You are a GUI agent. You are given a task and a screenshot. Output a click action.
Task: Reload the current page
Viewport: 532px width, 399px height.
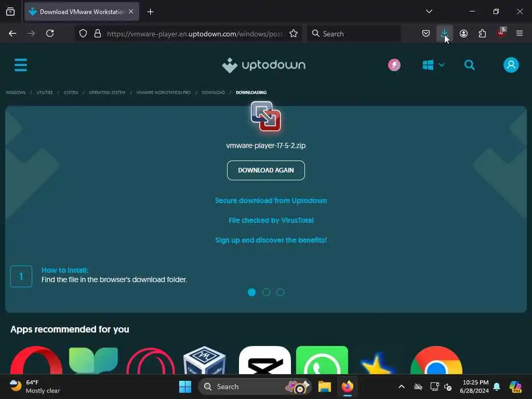pos(50,33)
